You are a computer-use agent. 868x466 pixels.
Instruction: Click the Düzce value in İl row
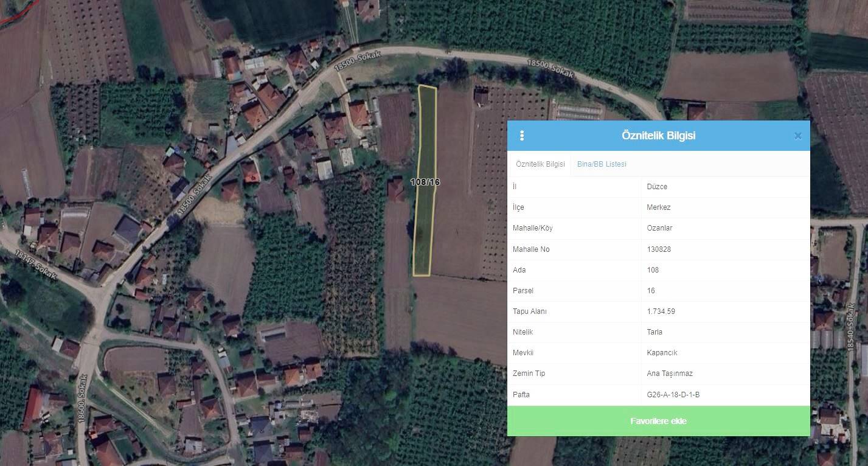tap(657, 187)
